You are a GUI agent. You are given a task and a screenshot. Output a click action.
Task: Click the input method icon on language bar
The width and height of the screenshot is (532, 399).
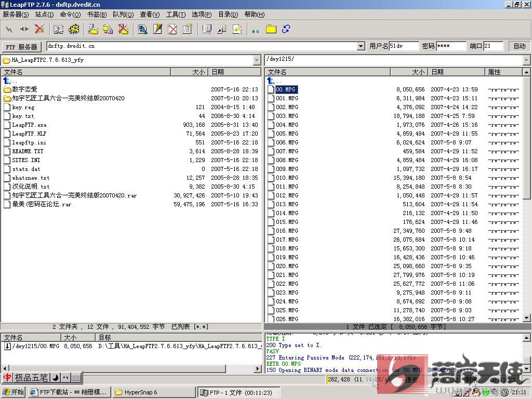point(7,377)
